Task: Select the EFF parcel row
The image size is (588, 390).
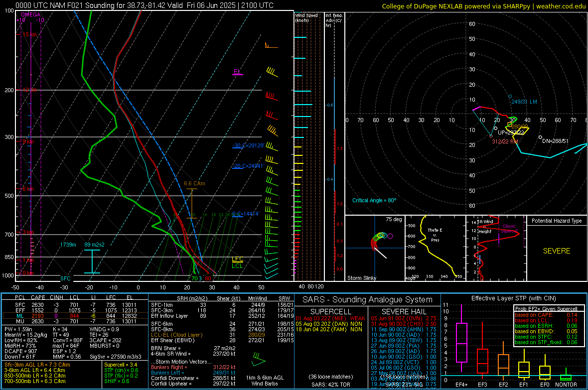Action: 75,310
